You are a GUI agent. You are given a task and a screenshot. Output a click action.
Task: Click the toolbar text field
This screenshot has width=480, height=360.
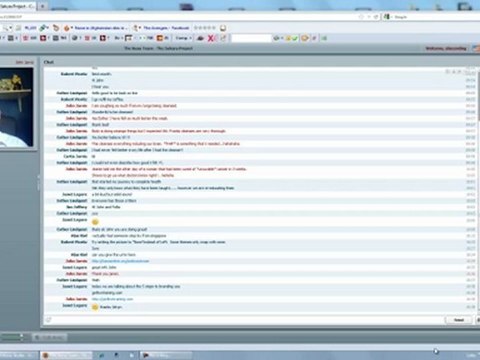tap(251, 38)
